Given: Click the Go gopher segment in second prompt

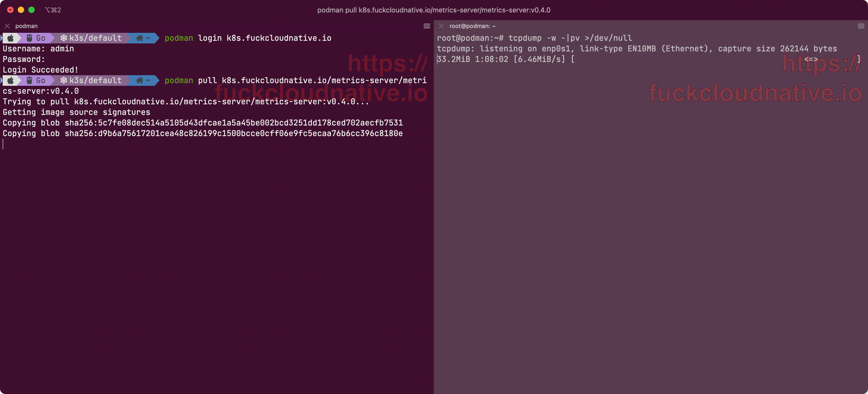Looking at the screenshot, I should (x=36, y=80).
